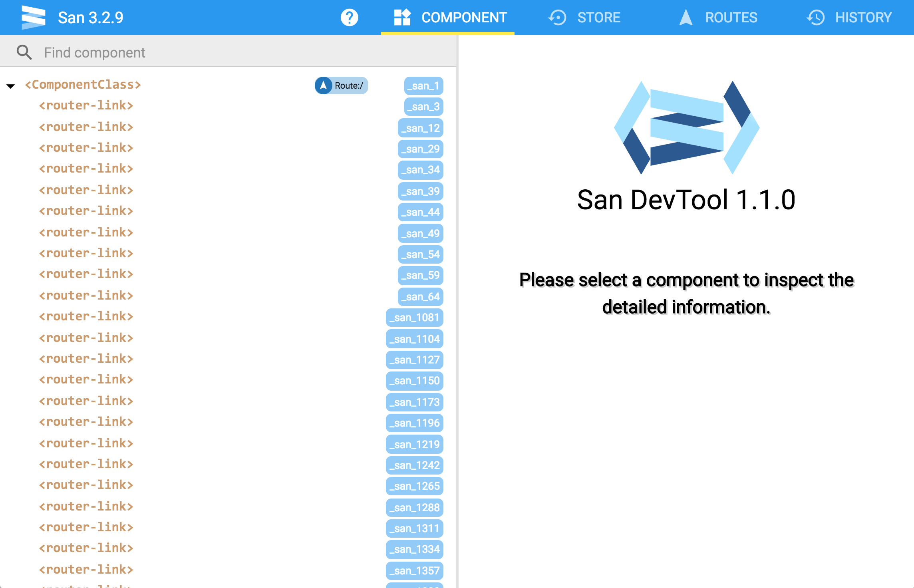
Task: Click the _san_44 id badge
Action: 421,212
